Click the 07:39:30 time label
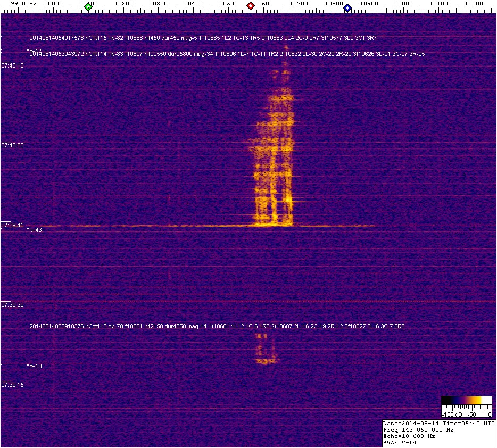The height and width of the screenshot is (448, 497). pos(12,305)
